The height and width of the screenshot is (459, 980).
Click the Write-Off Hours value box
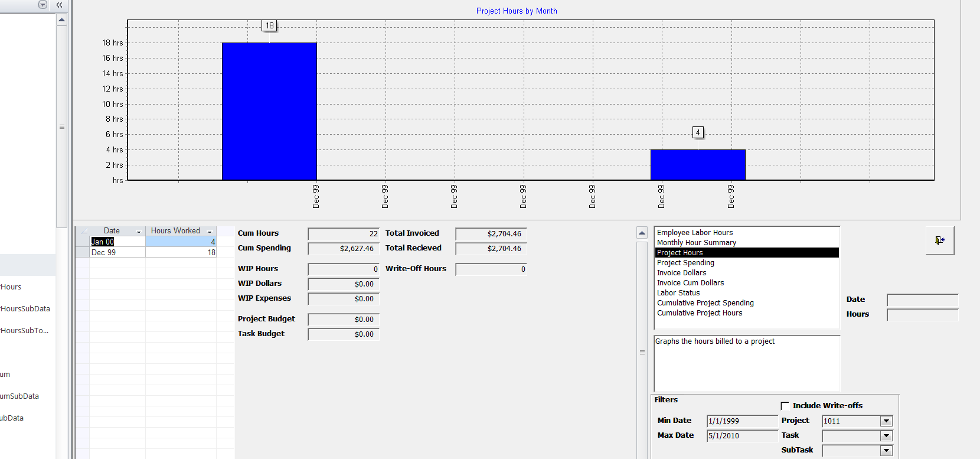point(491,269)
